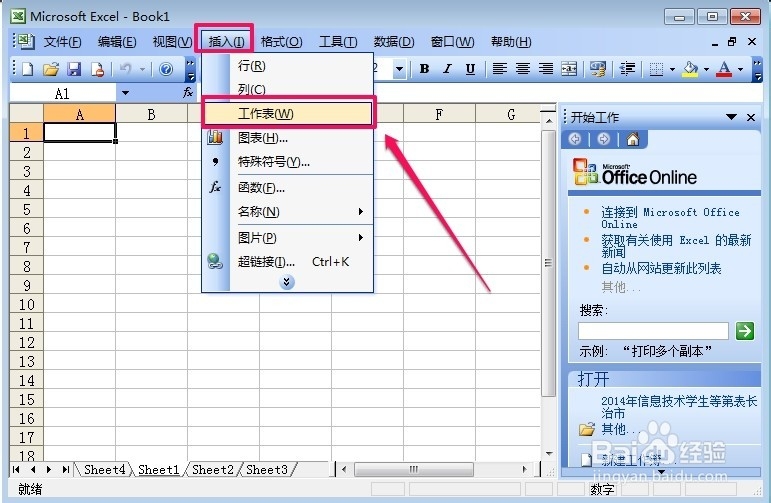Open the font size dropdown
771x503 pixels.
[x=399, y=69]
